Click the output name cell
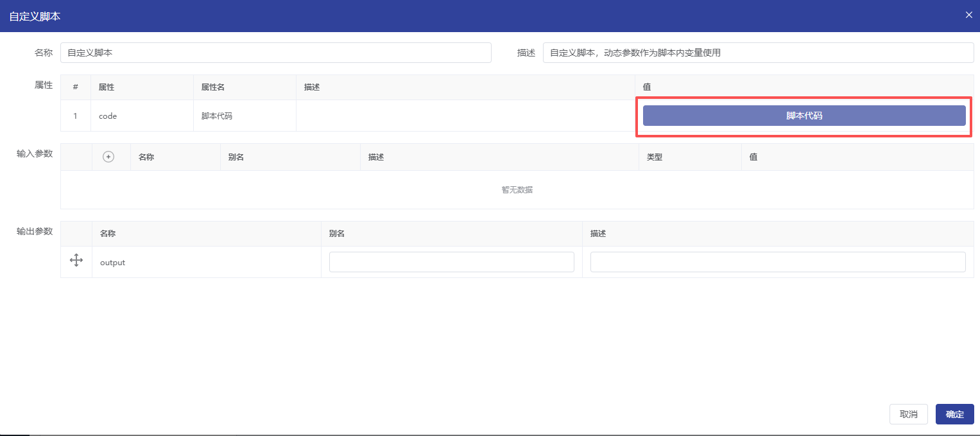Screen dimensions: 980x436 click(113, 263)
